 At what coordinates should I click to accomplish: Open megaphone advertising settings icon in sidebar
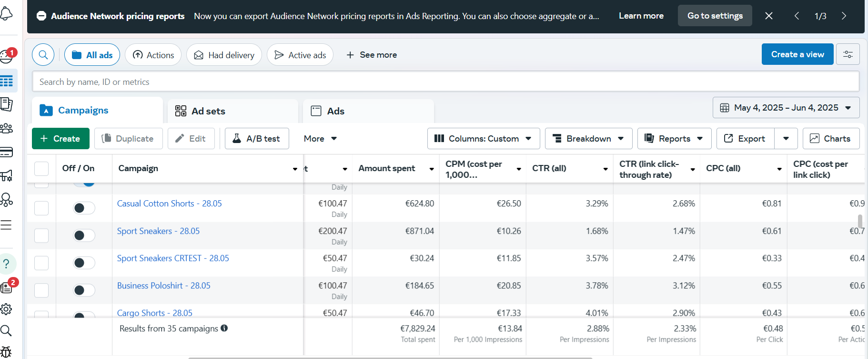click(6, 175)
